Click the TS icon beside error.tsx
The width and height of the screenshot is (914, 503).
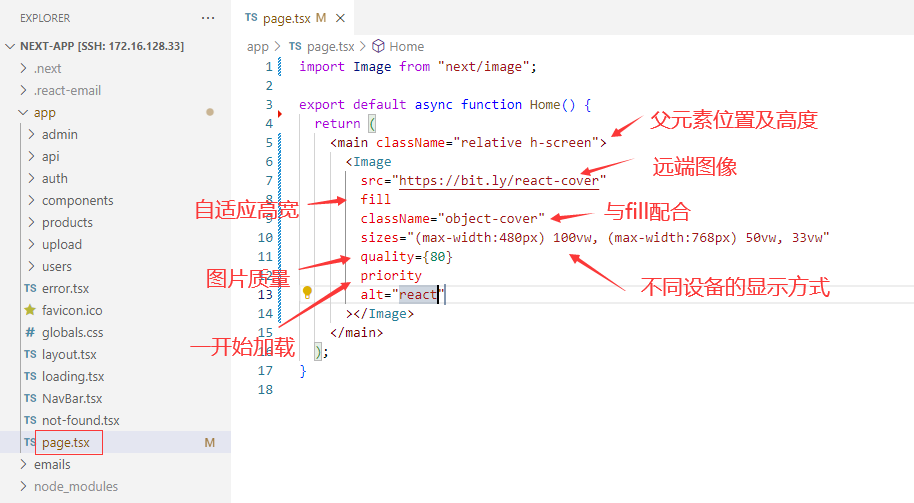pyautogui.click(x=30, y=289)
